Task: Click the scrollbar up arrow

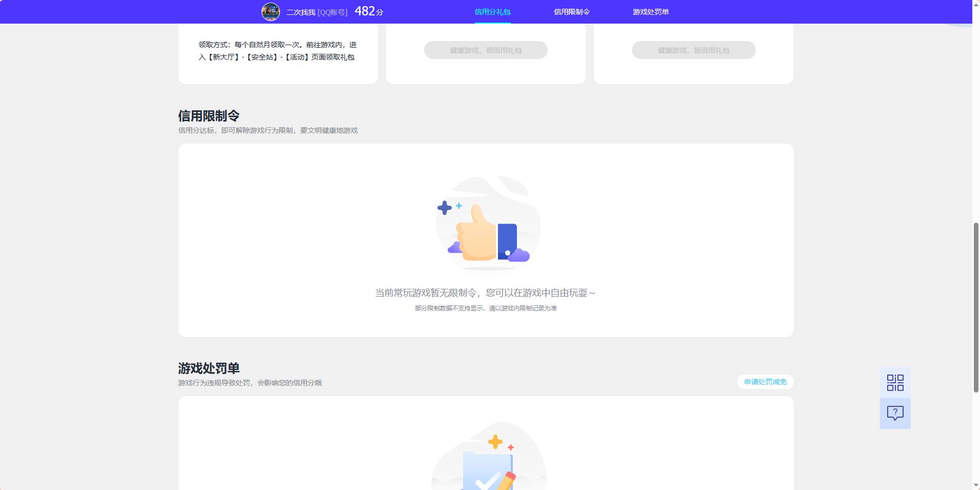Action: [x=976, y=4]
